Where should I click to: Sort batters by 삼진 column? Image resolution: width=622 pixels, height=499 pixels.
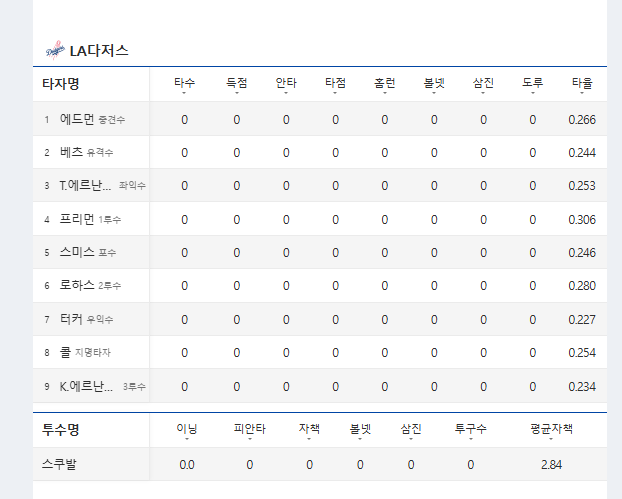[483, 84]
